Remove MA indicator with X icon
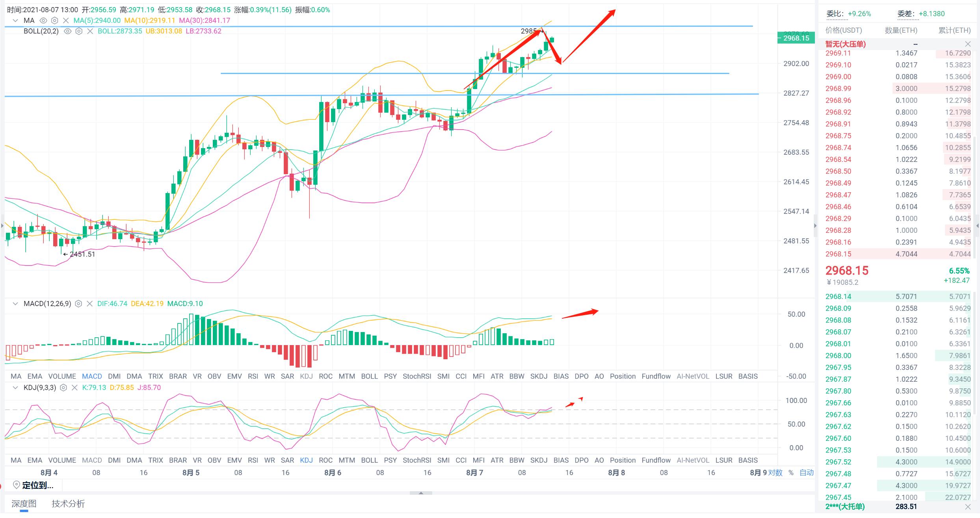The image size is (980, 518). (66, 20)
